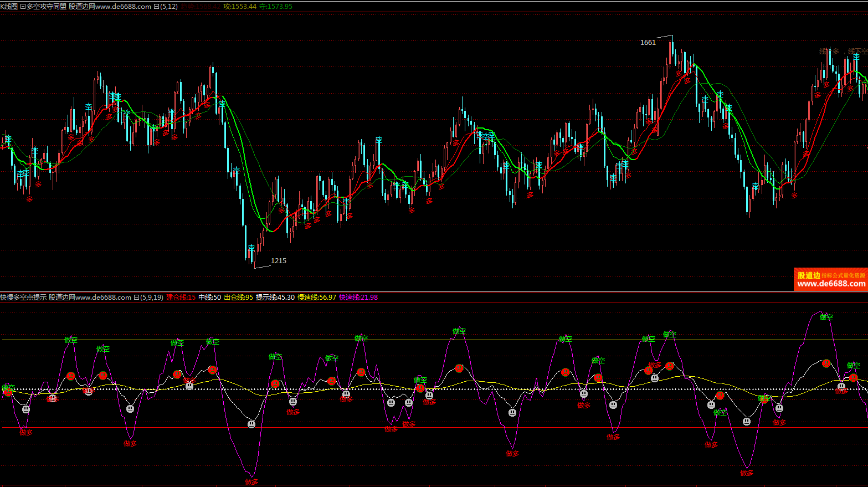Click the white face icon at deepest white-line trough
868x487 pixels.
(251, 424)
